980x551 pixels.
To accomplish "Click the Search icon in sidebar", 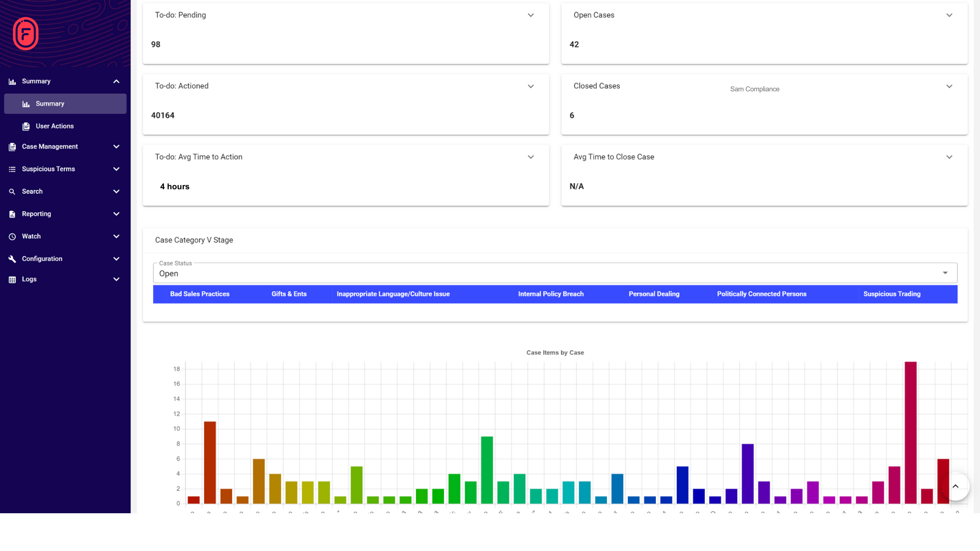I will [x=12, y=191].
